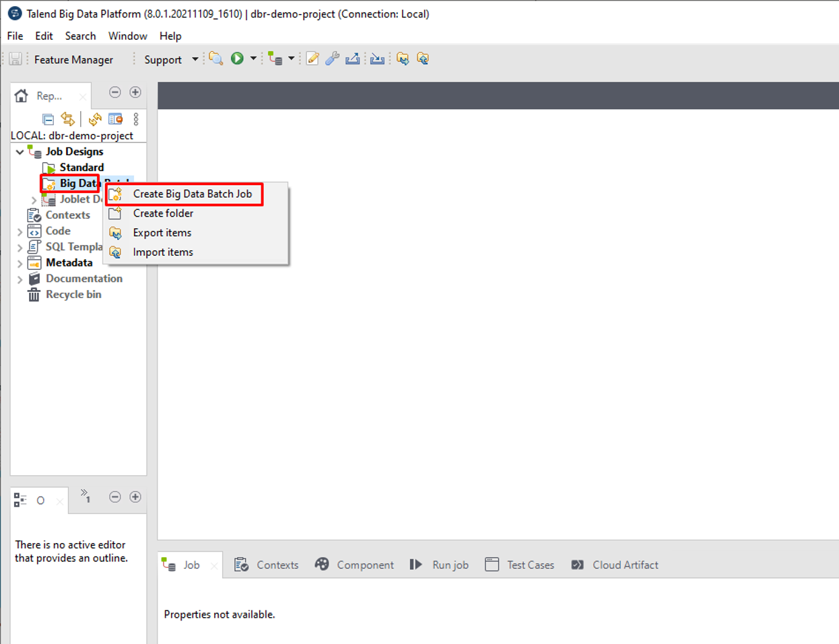Select Recycle bin in repository tree
The image size is (839, 644).
pyautogui.click(x=73, y=295)
